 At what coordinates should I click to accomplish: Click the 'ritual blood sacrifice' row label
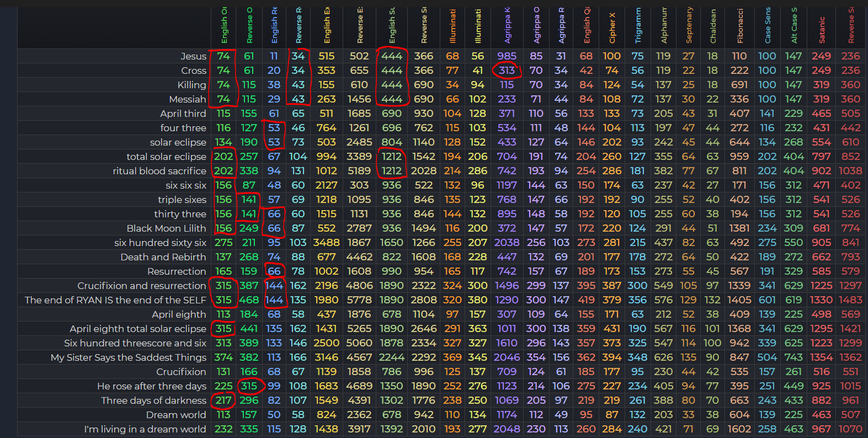[x=160, y=171]
